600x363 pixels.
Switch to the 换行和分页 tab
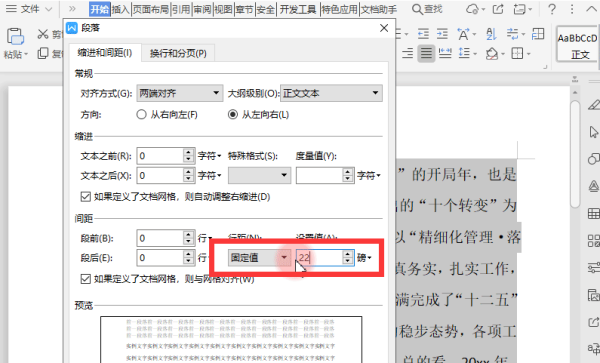coord(178,53)
